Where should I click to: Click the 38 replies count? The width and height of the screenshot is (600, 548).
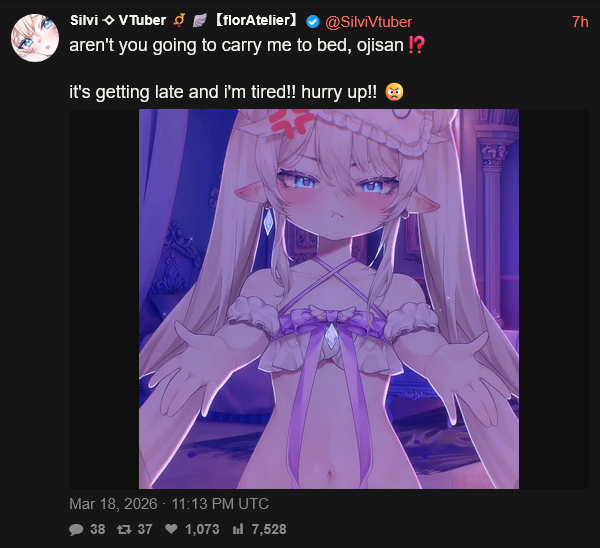[x=98, y=529]
